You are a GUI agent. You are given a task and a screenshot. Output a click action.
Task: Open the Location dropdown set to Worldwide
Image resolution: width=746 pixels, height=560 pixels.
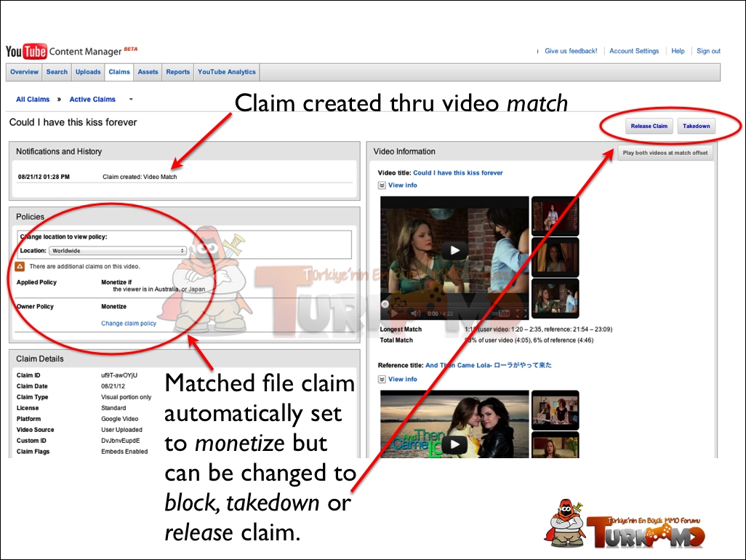pos(119,251)
